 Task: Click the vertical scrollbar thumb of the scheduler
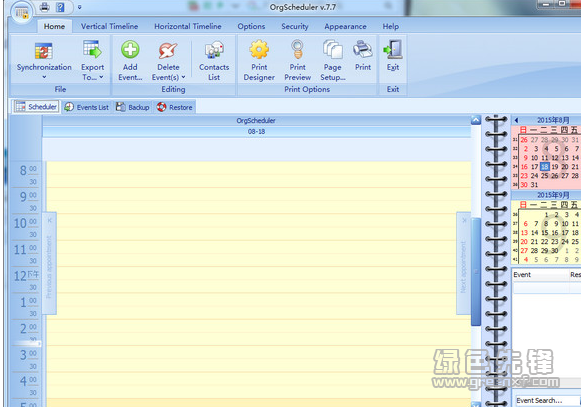click(x=476, y=272)
